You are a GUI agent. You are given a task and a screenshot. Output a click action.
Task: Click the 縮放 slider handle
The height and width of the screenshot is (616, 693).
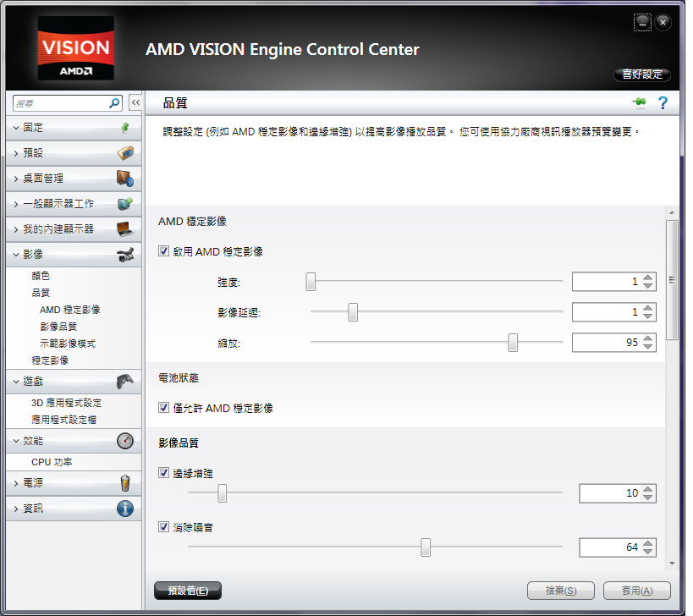(x=513, y=343)
